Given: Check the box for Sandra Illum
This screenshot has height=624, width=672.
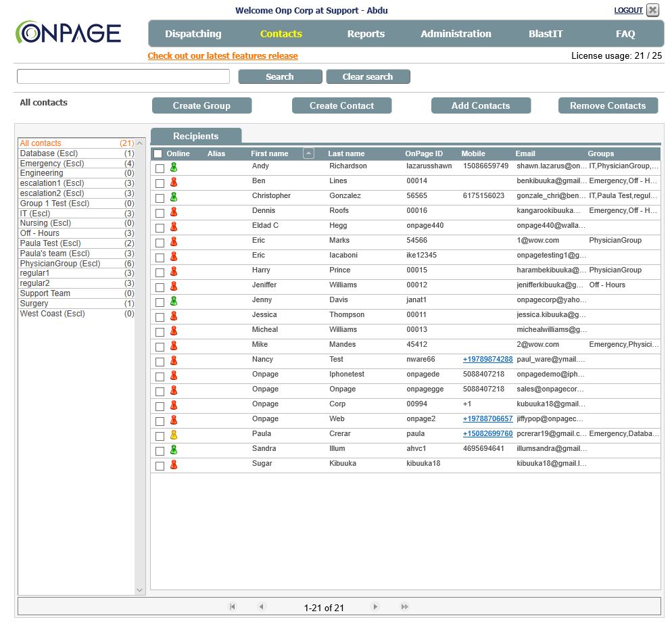Looking at the screenshot, I should (x=160, y=451).
